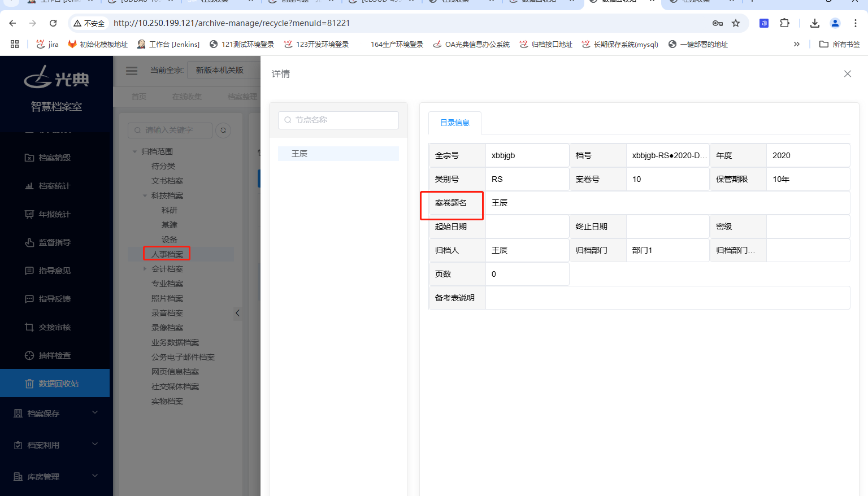Collapse the 归档范围 tree node
This screenshot has width=868, height=496.
click(x=134, y=151)
